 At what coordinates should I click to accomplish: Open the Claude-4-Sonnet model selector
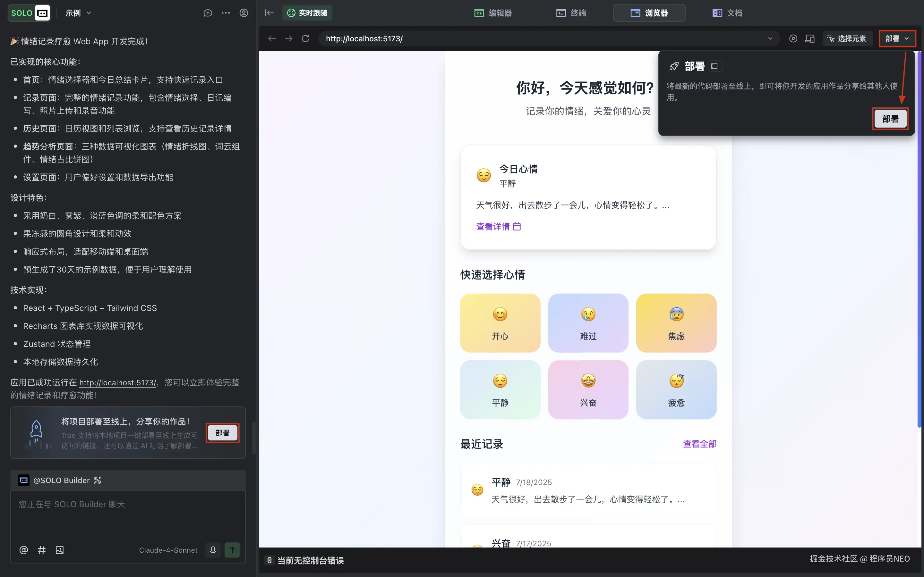(x=168, y=549)
